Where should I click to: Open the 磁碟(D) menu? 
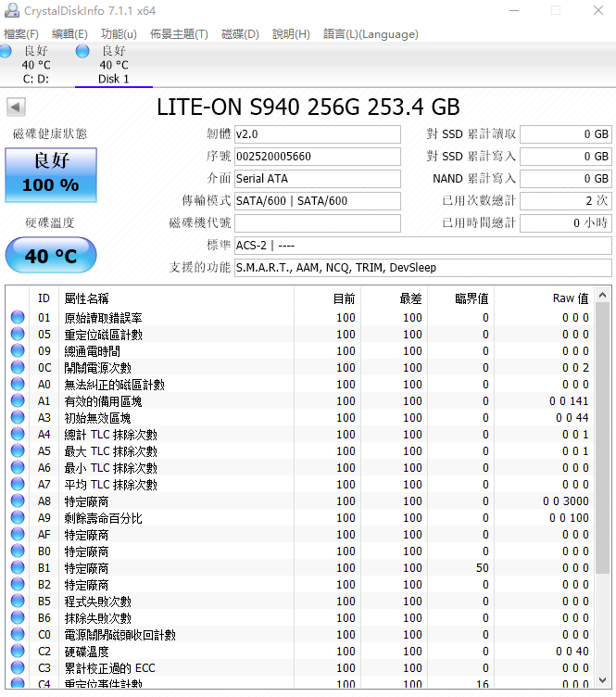coord(240,33)
